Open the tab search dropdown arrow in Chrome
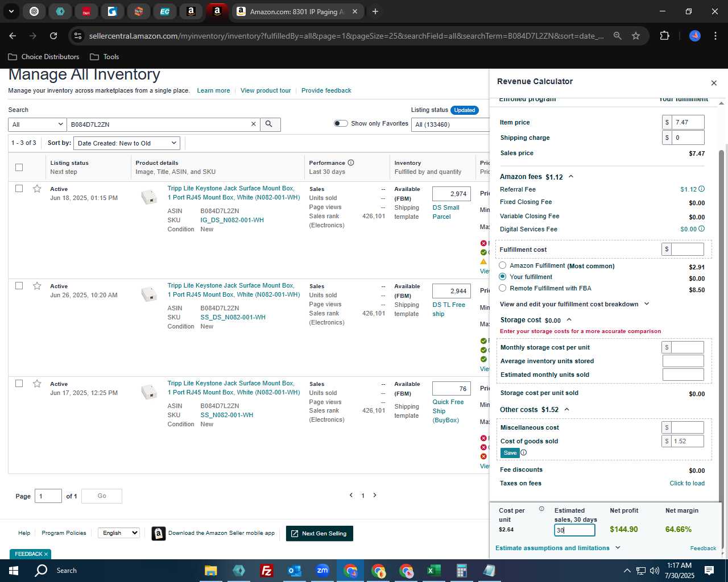728x582 pixels. [11, 11]
